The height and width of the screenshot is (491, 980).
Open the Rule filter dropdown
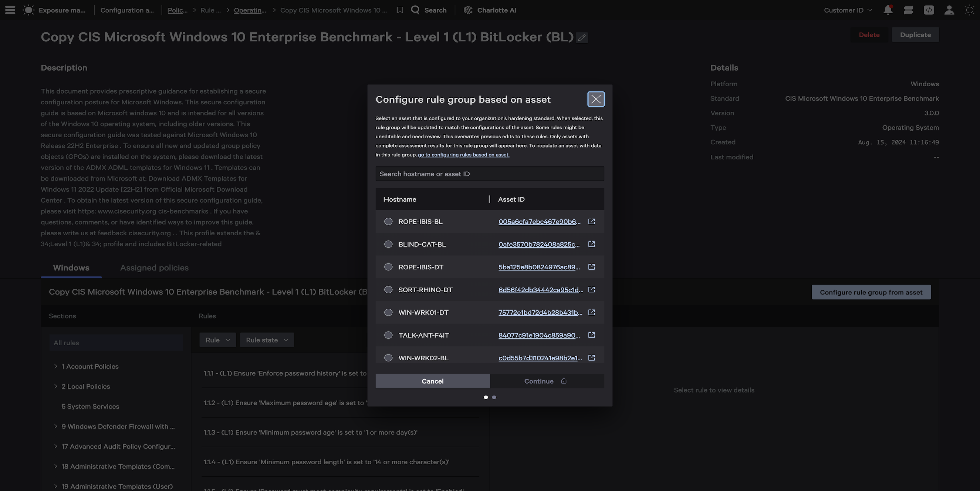(x=217, y=340)
